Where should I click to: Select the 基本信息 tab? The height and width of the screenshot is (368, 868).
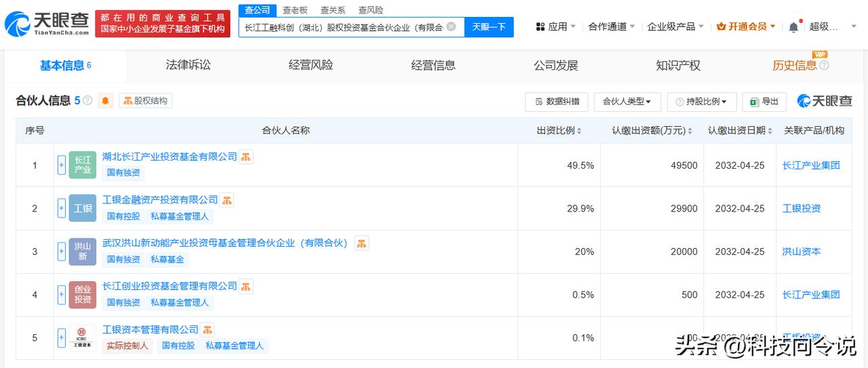pos(65,66)
